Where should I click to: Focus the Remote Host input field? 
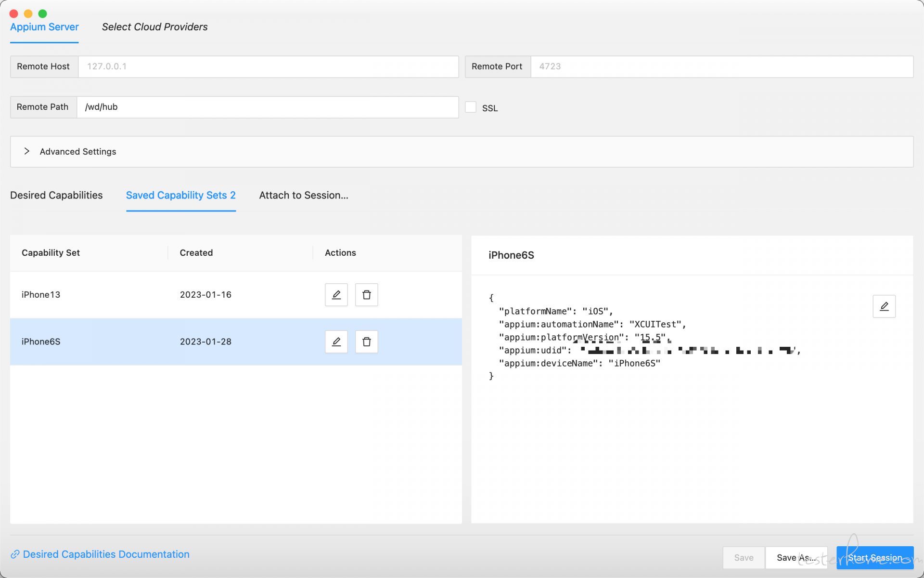click(x=268, y=66)
